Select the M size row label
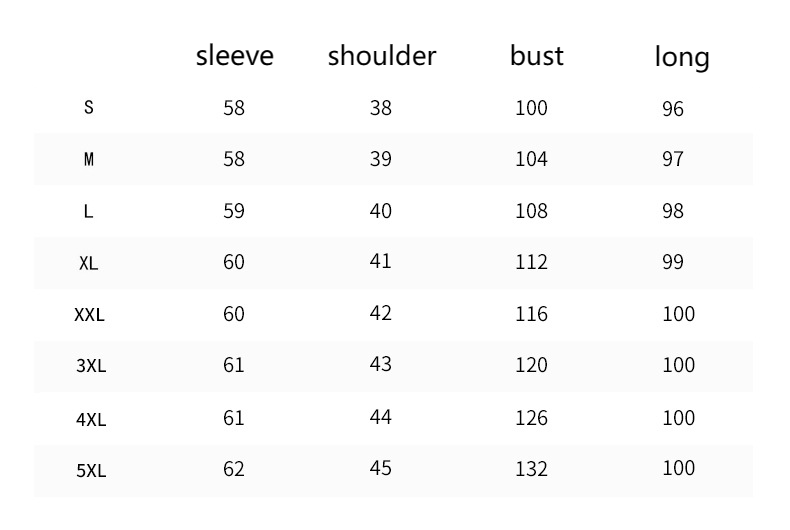This screenshot has width=790, height=530. coord(89,159)
